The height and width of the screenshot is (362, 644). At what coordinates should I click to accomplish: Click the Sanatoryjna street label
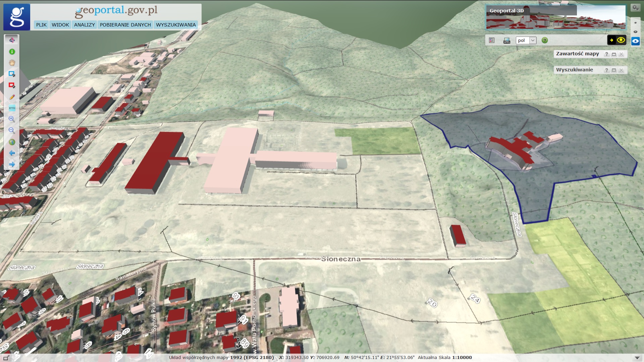131,274
